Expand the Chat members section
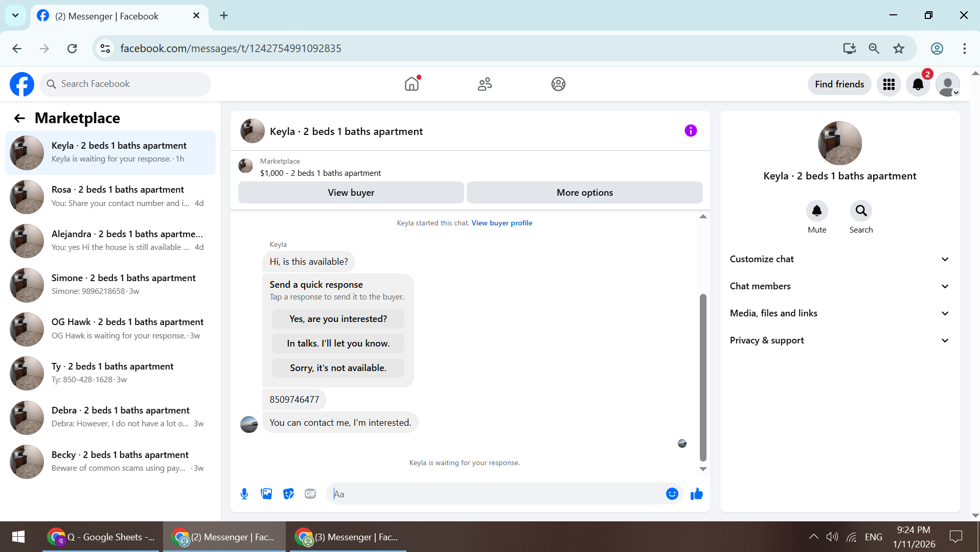Viewport: 980px width, 552px height. point(839,286)
